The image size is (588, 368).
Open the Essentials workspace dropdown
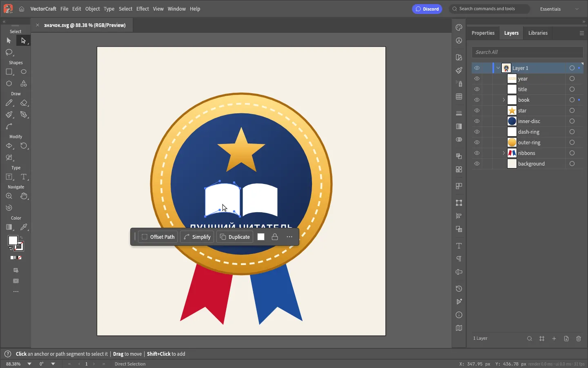(559, 9)
